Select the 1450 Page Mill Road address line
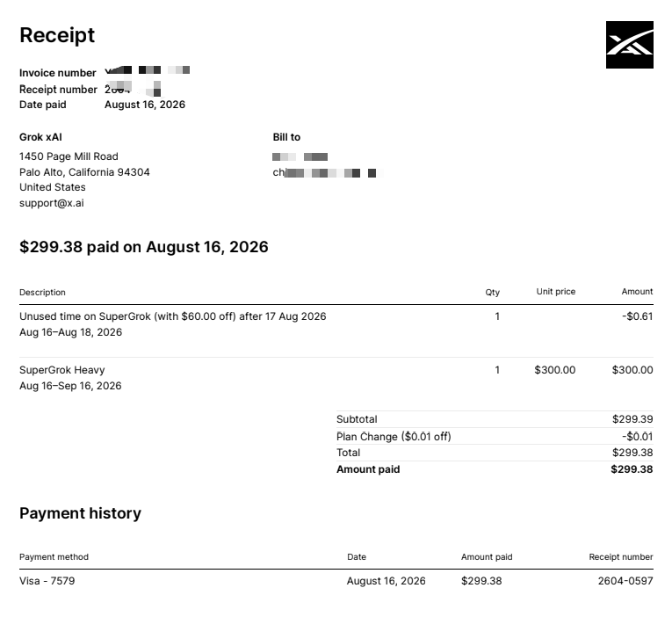 click(x=69, y=156)
